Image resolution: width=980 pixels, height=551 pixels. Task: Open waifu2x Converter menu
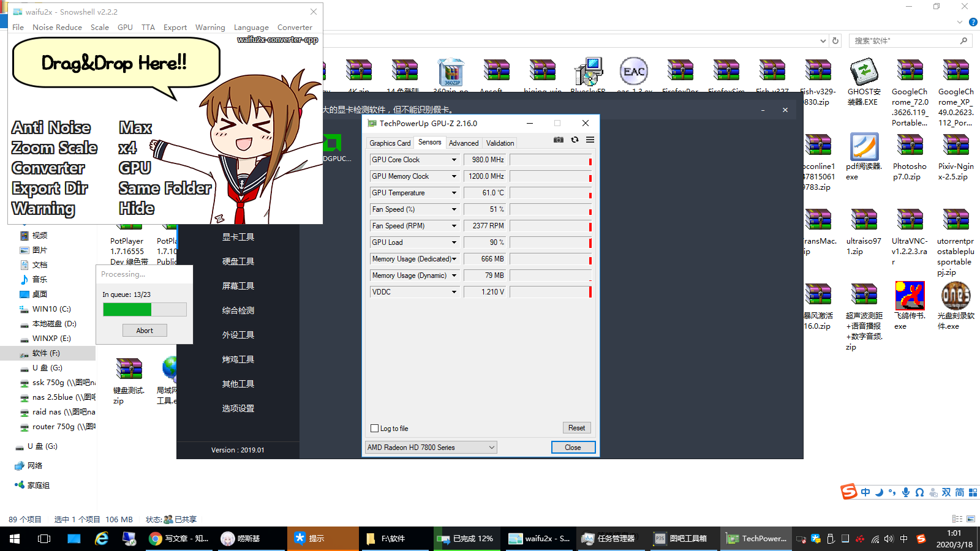[295, 28]
